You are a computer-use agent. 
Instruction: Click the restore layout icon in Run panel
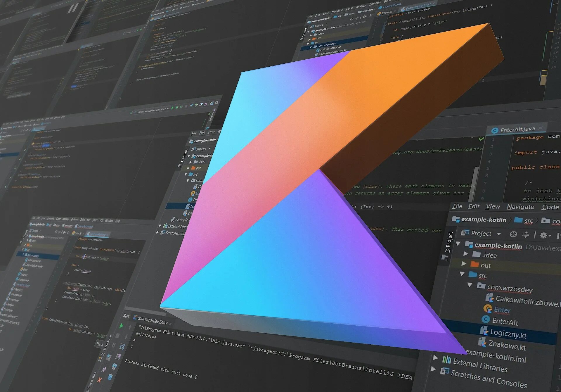109,357
